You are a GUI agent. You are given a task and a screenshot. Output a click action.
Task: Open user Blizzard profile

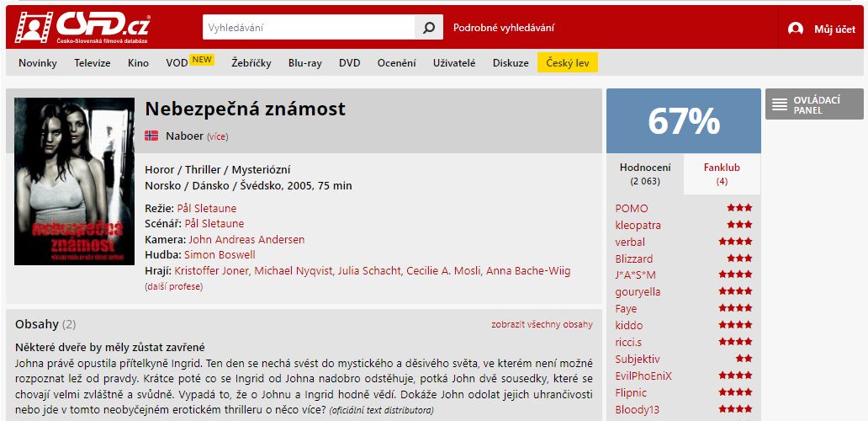click(x=634, y=258)
